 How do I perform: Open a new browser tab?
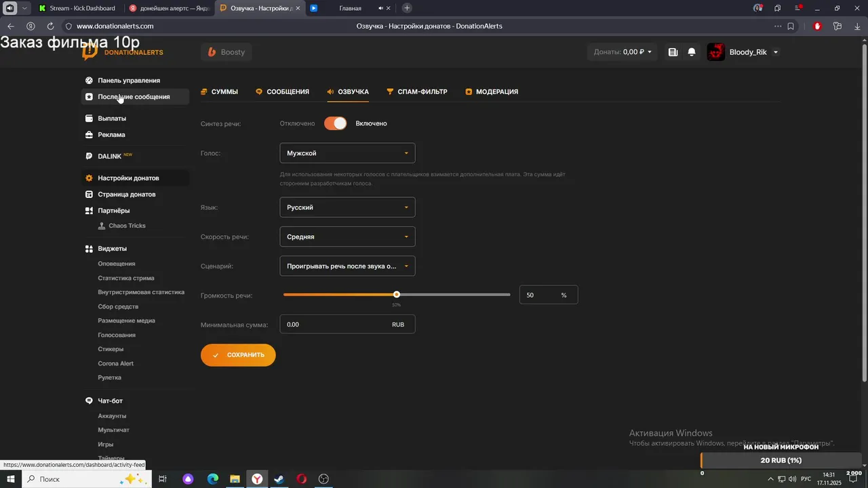click(407, 8)
